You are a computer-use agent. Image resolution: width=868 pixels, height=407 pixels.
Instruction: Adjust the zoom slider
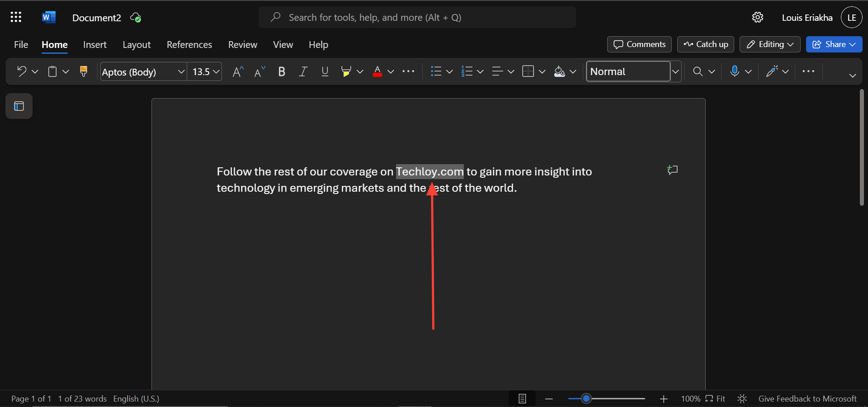(586, 399)
